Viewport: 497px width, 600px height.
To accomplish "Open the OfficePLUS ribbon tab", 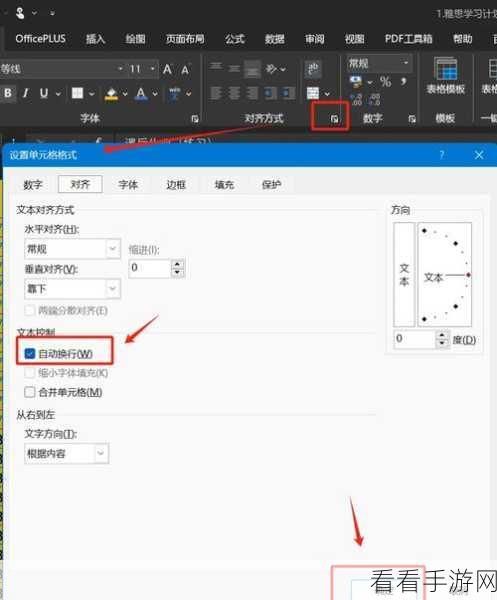I will click(41, 39).
